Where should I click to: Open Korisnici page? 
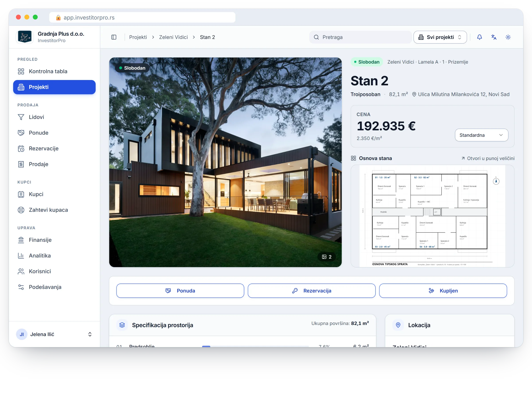(54, 271)
